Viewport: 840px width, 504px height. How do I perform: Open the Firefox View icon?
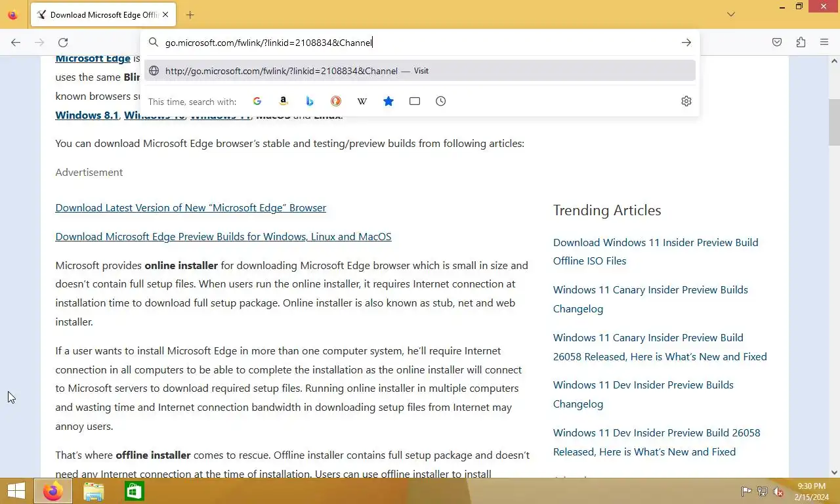tap(12, 14)
